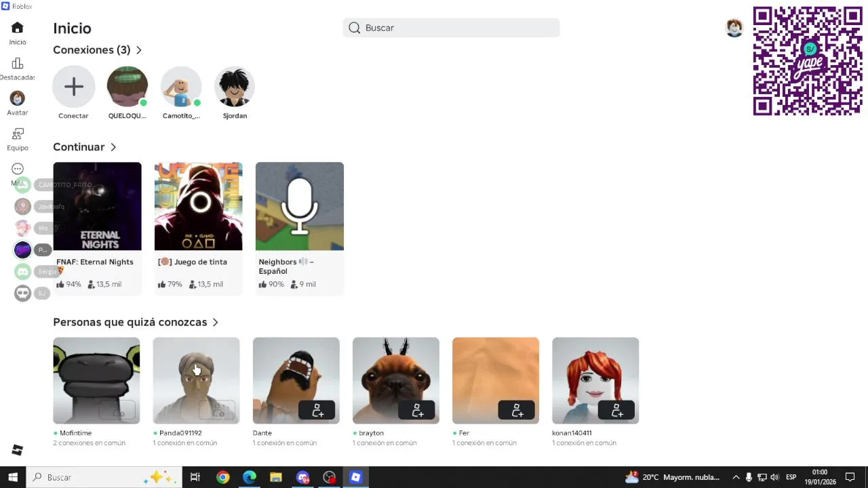Open Windows Start menu
Viewport: 868px width, 488px height.
(13, 477)
